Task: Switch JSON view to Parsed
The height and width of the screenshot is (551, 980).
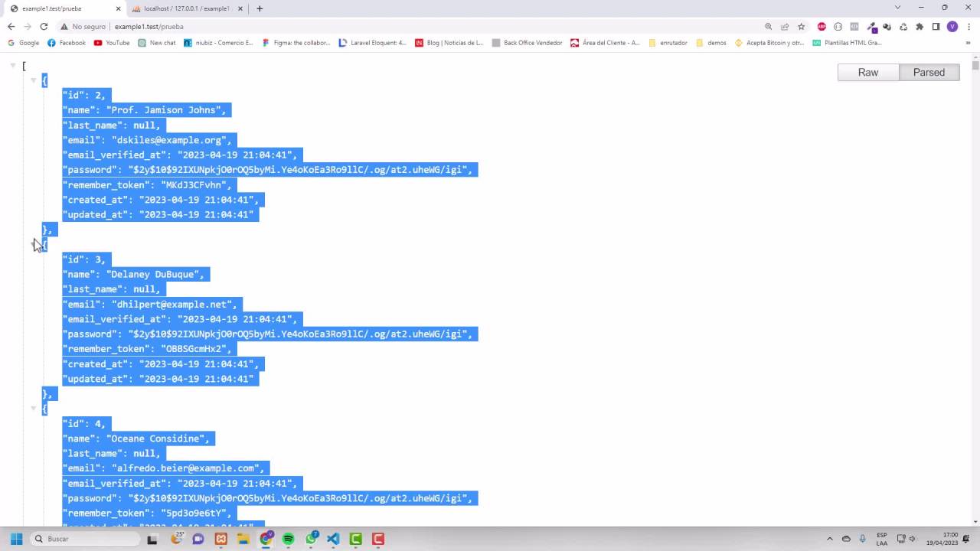Action: tap(929, 73)
